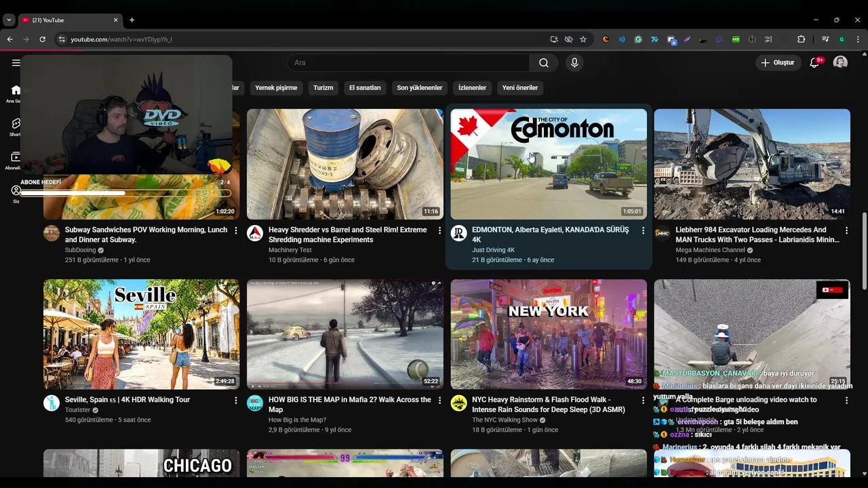Open more options for Mafia 2 map video

439,401
